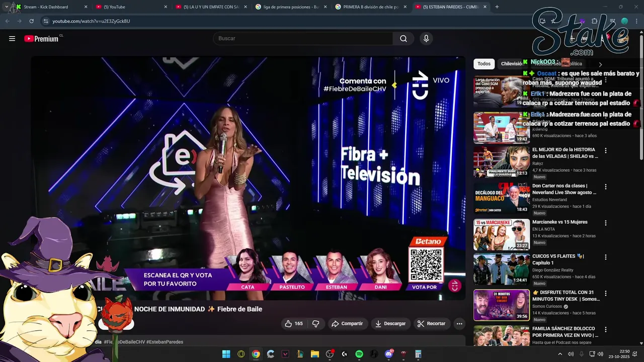
Task: View site information icon in address bar
Action: [x=46, y=21]
